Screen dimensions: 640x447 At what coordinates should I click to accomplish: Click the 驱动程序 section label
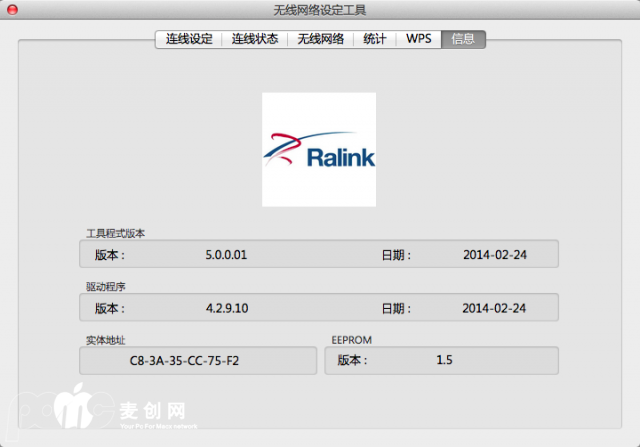coord(105,287)
